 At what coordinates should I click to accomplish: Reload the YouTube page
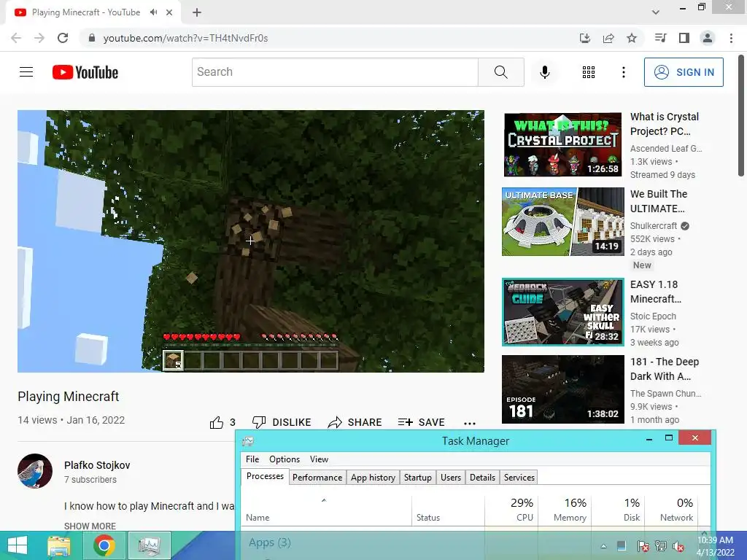(63, 38)
